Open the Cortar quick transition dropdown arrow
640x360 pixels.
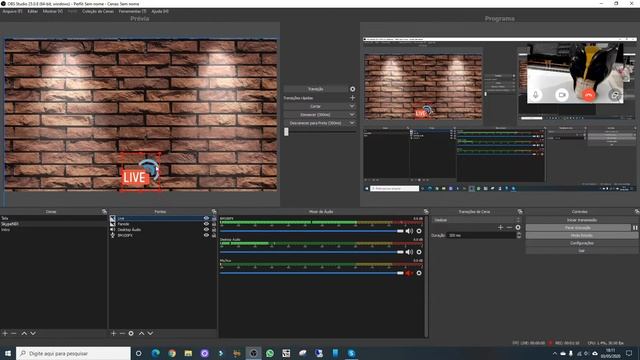[352, 106]
